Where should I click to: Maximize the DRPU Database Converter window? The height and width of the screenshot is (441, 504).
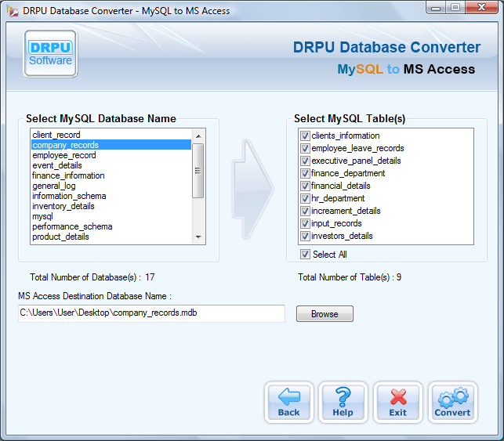(455, 7)
